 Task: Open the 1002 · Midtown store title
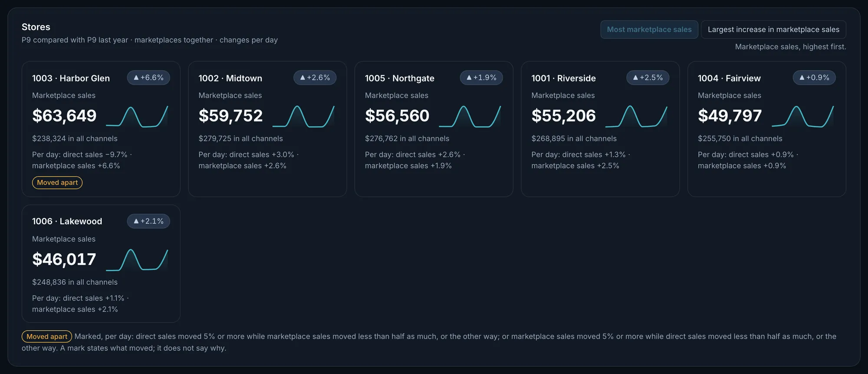tap(230, 79)
